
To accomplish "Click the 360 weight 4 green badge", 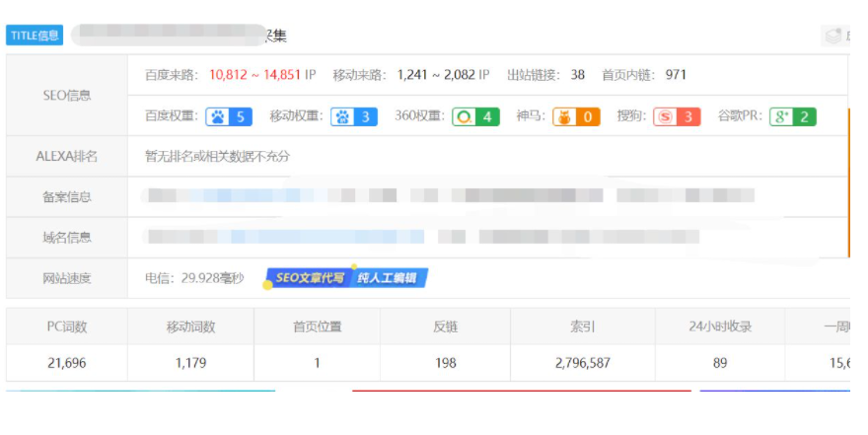I will click(x=476, y=116).
